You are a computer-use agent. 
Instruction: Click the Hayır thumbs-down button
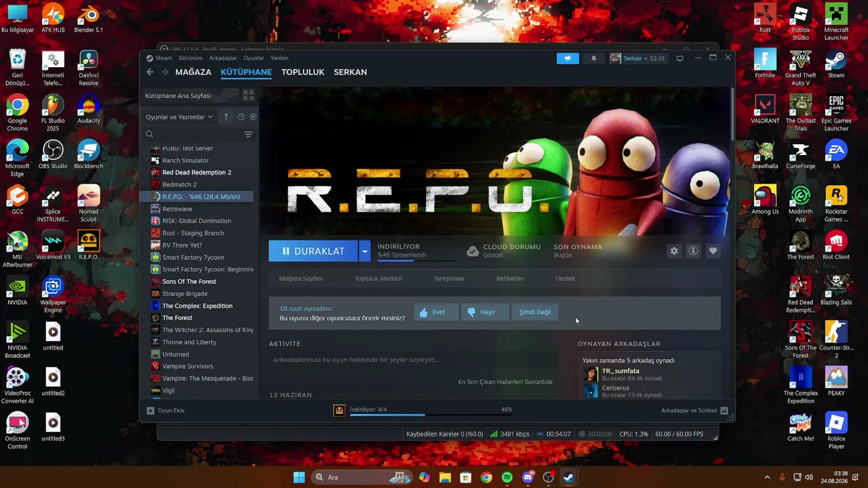(485, 312)
